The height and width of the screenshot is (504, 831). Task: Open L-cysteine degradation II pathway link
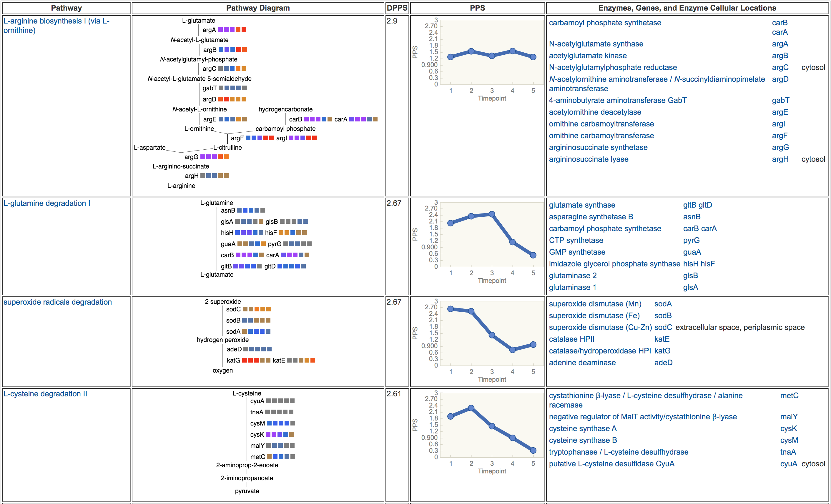point(45,393)
